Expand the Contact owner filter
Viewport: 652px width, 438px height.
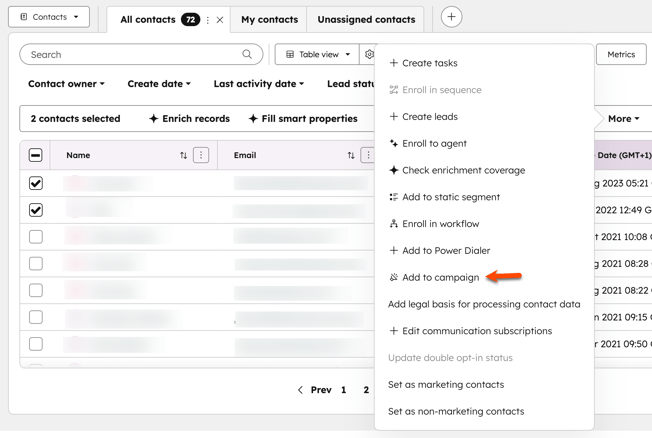(x=66, y=84)
